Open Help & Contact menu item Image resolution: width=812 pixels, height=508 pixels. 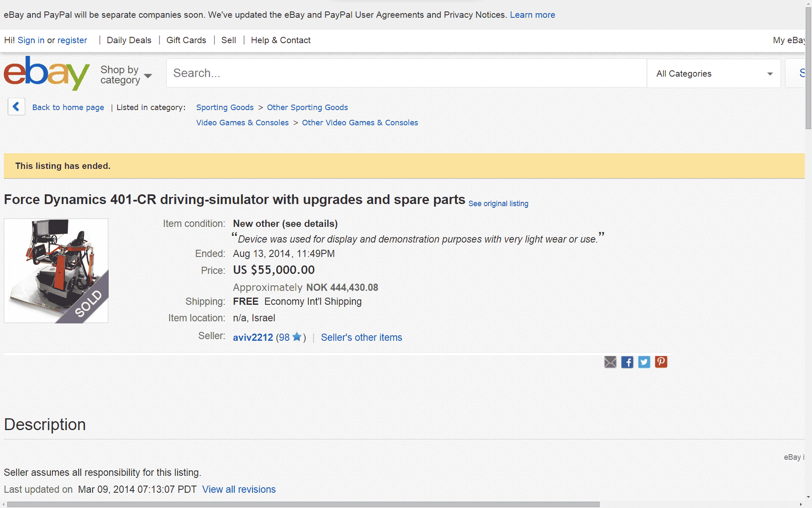[281, 40]
